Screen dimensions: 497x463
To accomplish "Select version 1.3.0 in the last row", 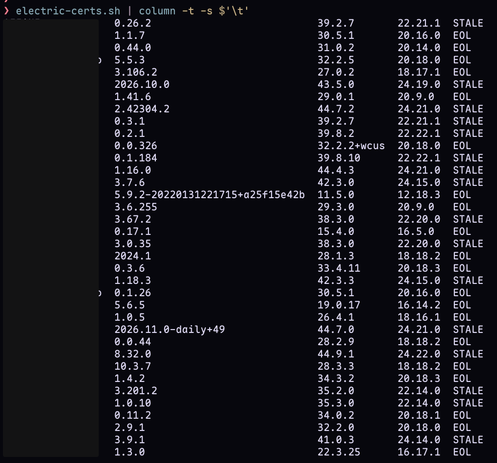I will click(130, 452).
